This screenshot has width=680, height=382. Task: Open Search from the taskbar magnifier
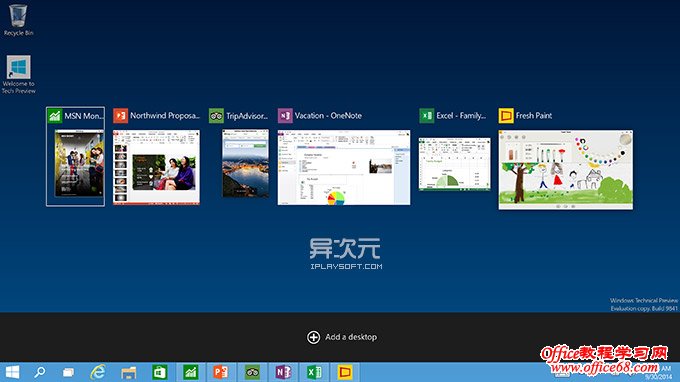point(40,372)
